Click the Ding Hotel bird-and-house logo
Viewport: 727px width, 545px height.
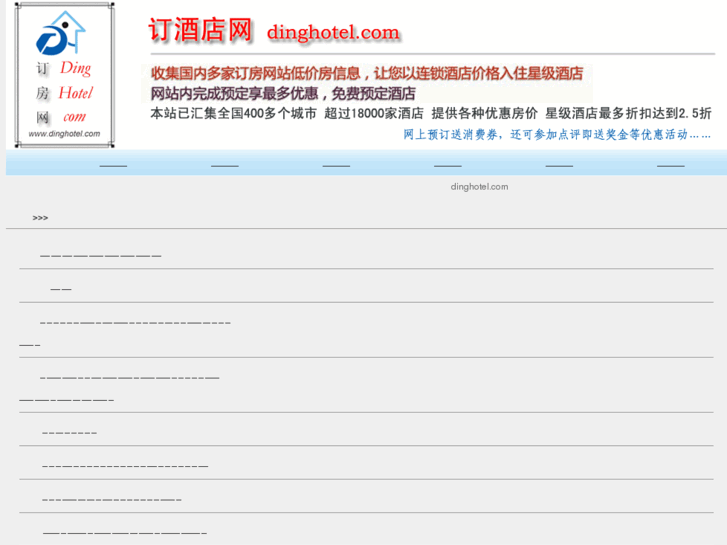coord(61,33)
